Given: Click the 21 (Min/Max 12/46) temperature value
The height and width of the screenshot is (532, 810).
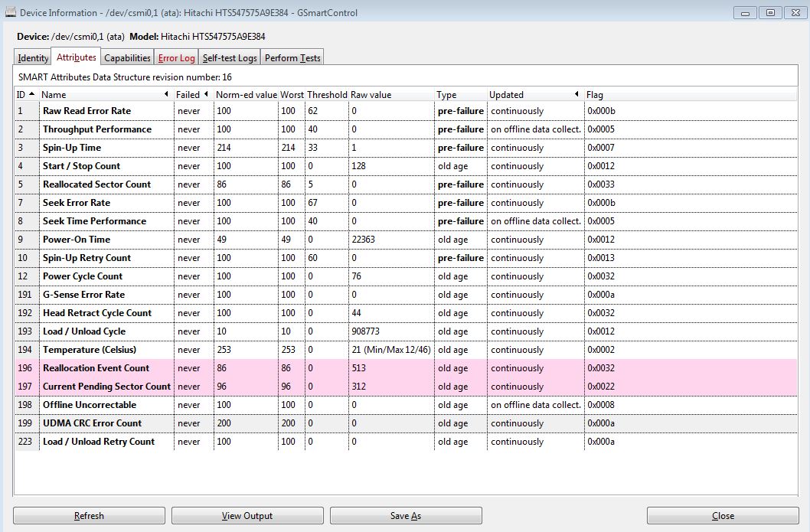Looking at the screenshot, I should pyautogui.click(x=391, y=350).
